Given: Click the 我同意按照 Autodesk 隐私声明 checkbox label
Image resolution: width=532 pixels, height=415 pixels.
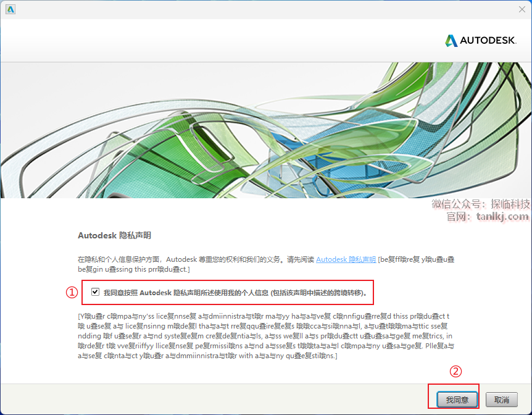Looking at the screenshot, I should pos(235,293).
